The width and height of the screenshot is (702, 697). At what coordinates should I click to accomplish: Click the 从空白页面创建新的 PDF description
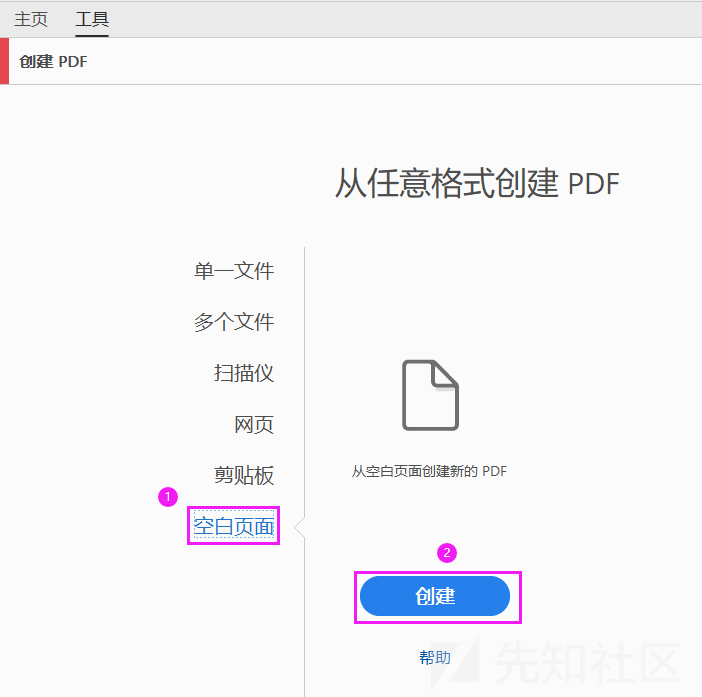coord(429,471)
